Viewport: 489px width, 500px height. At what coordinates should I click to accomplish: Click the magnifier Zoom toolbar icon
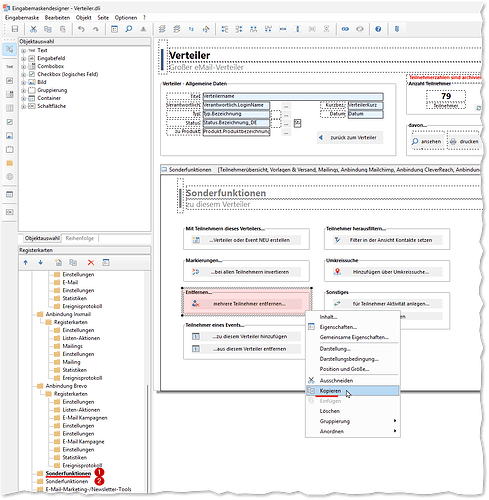tap(129, 29)
